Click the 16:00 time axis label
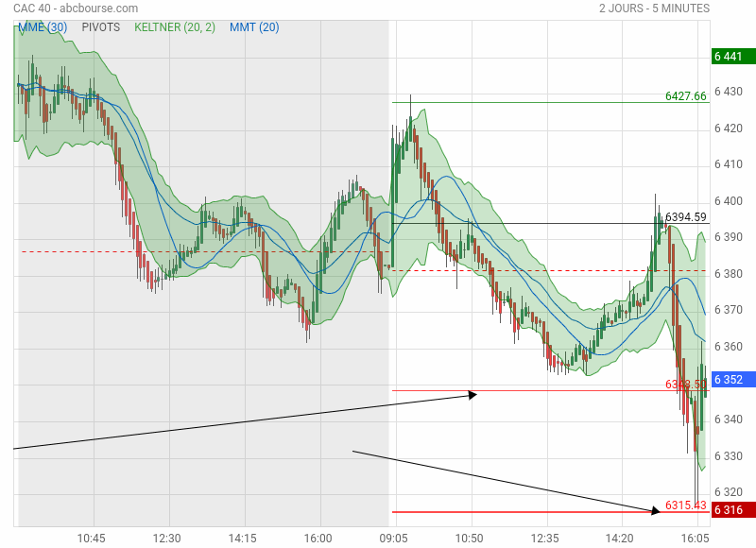Viewport: 756px width, 548px height. (x=318, y=538)
